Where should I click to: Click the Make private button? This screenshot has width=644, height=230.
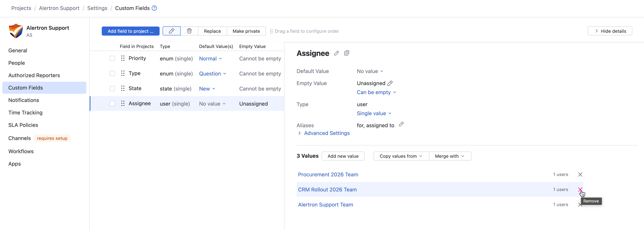(x=246, y=31)
